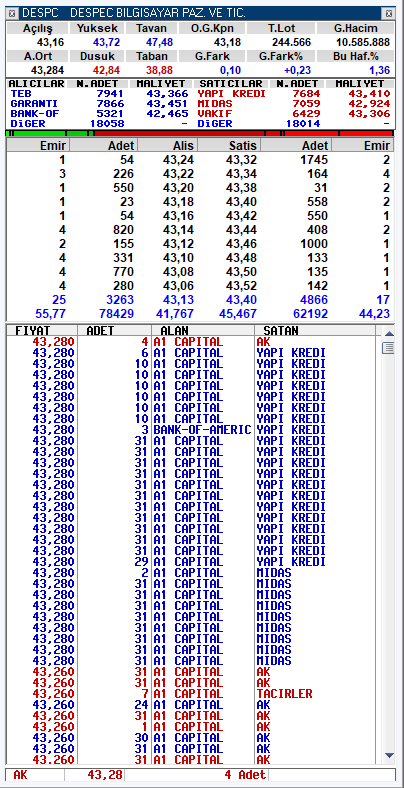Click the T.Lot header cell

[280, 29]
